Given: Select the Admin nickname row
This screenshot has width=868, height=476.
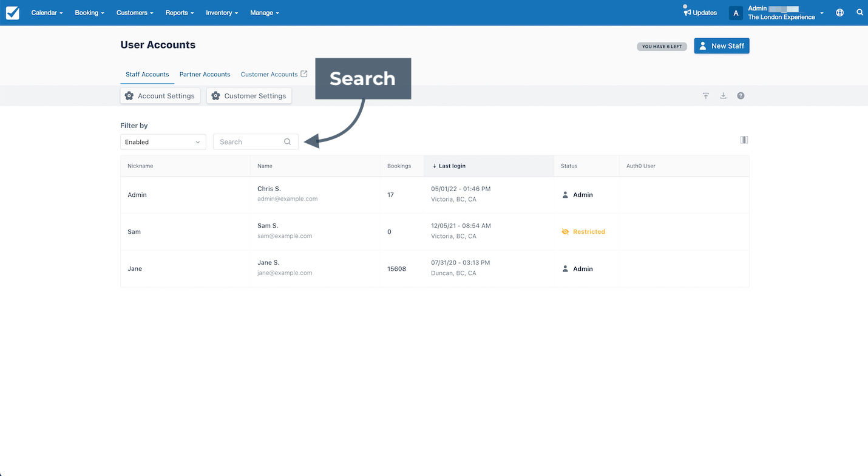Looking at the screenshot, I should (435, 195).
